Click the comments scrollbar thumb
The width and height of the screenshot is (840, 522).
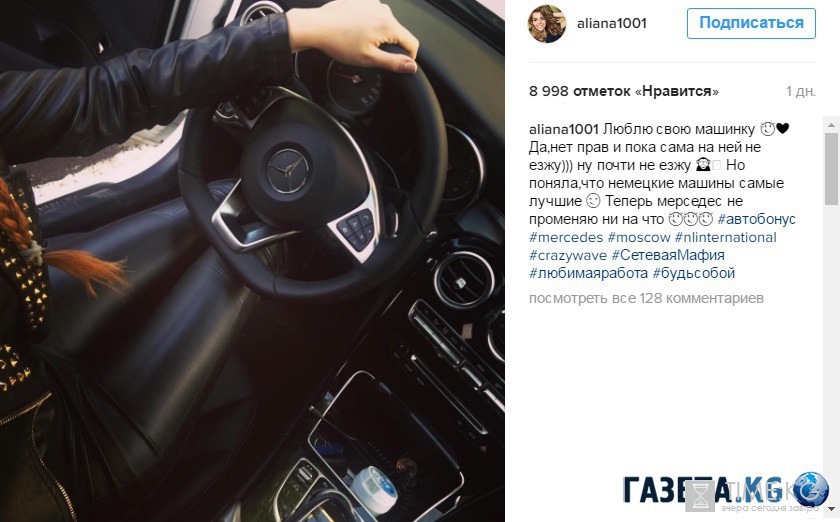831,168
